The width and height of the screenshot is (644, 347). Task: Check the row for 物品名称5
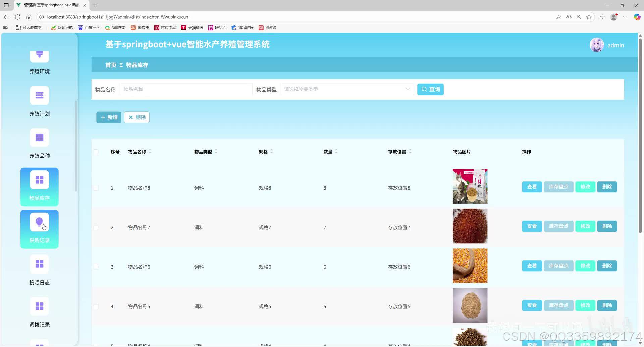point(96,307)
